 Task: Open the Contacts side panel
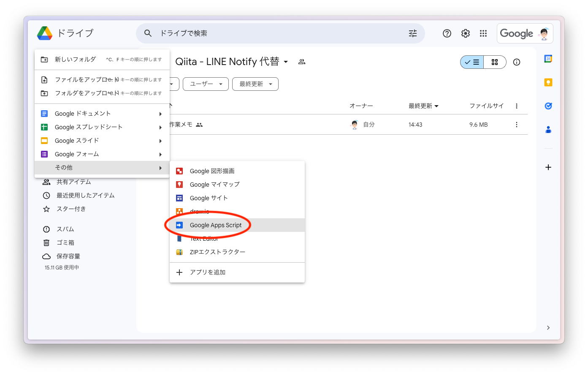(548, 130)
